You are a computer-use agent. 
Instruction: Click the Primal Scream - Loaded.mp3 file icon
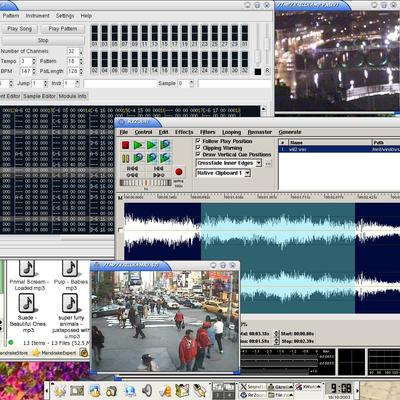click(x=27, y=268)
